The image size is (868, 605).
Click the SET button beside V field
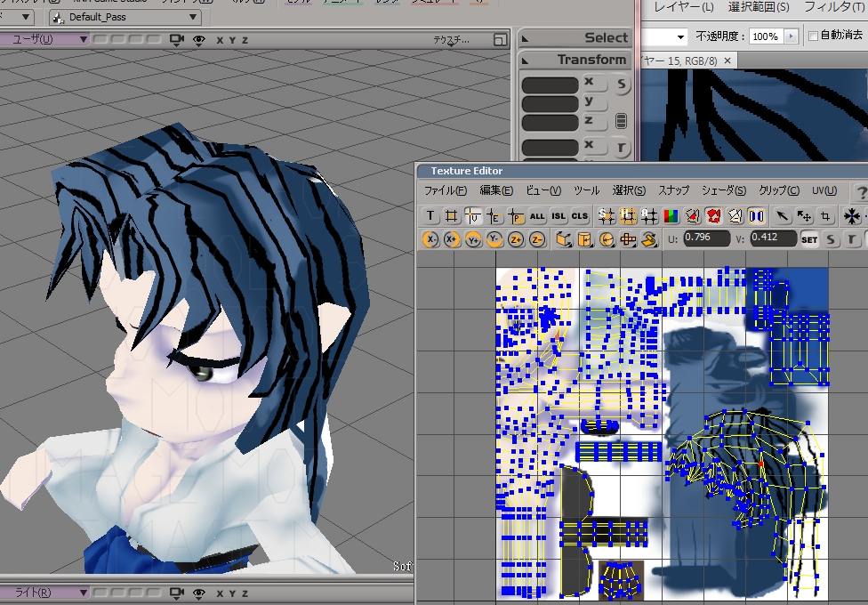(x=809, y=239)
